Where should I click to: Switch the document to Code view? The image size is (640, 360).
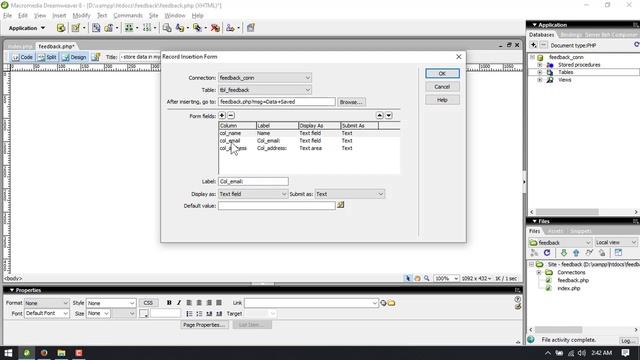[22, 57]
